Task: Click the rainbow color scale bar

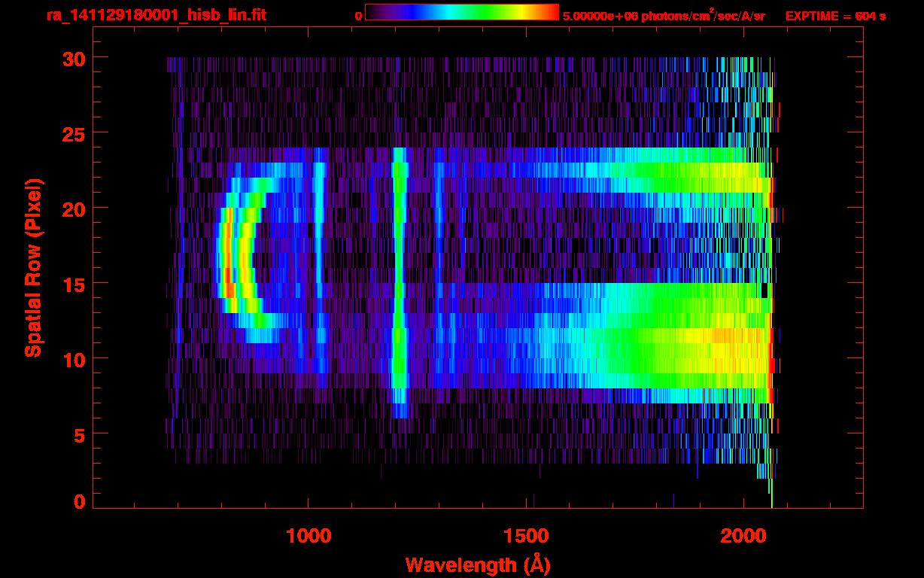Action: tap(461, 13)
